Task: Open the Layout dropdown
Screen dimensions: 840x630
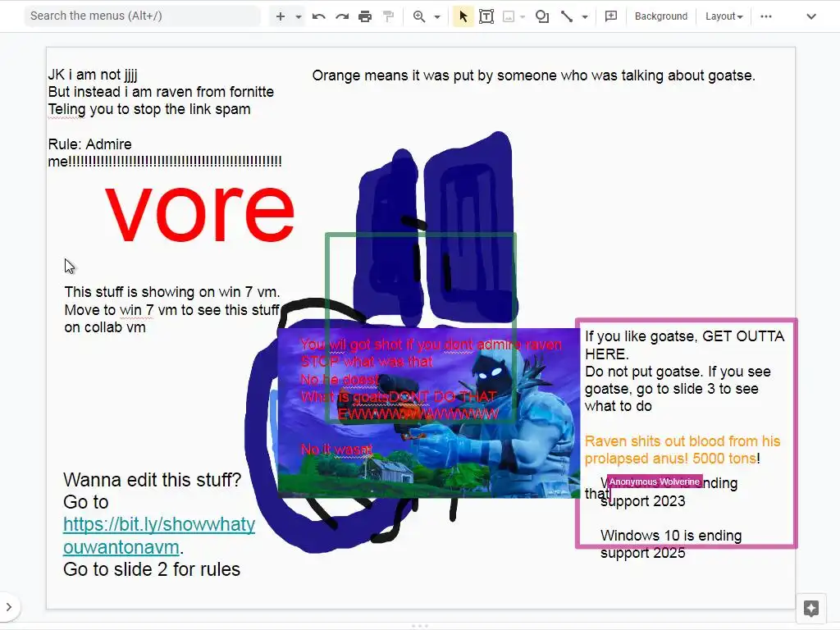Action: pos(724,16)
